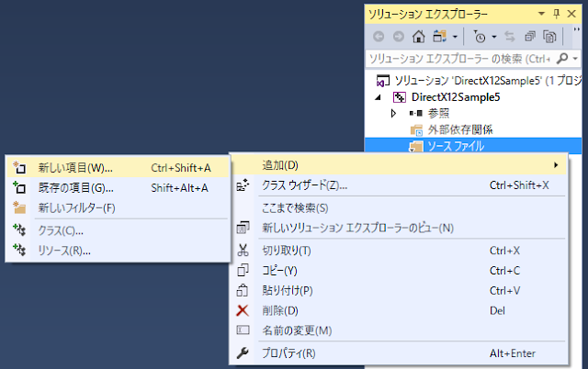The image size is (588, 369).
Task: Click the red X delete icon
Action: (x=243, y=310)
